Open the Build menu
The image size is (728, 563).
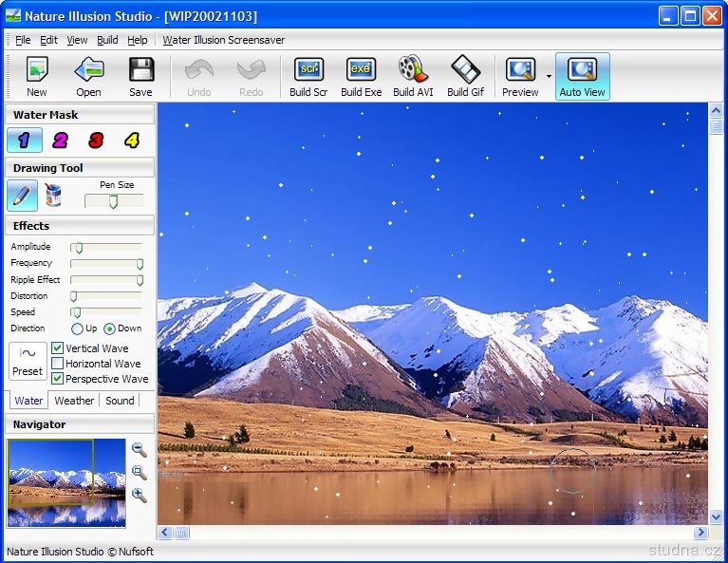tap(107, 40)
